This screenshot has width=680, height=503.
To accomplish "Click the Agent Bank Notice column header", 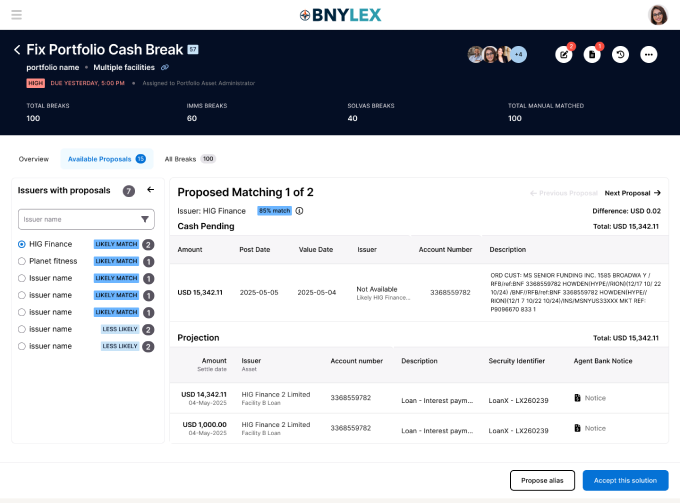I will coord(603,361).
